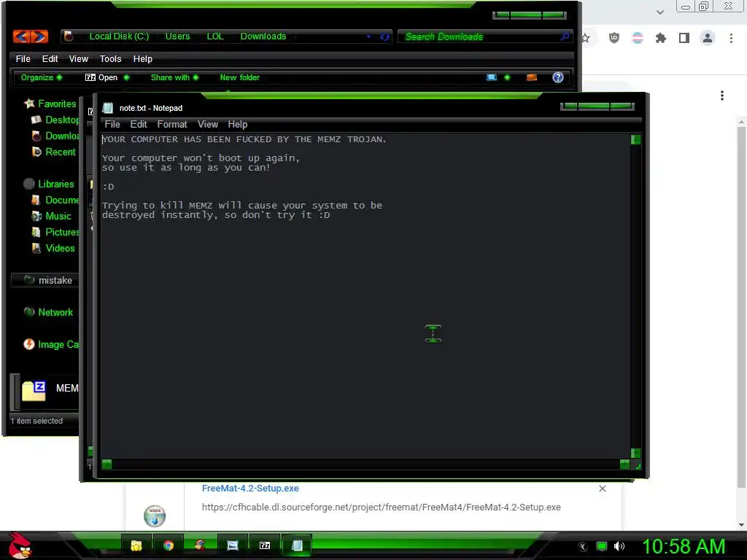The width and height of the screenshot is (747, 560).
Task: Click the 10:58 AM taskbar clock
Action: 683,546
